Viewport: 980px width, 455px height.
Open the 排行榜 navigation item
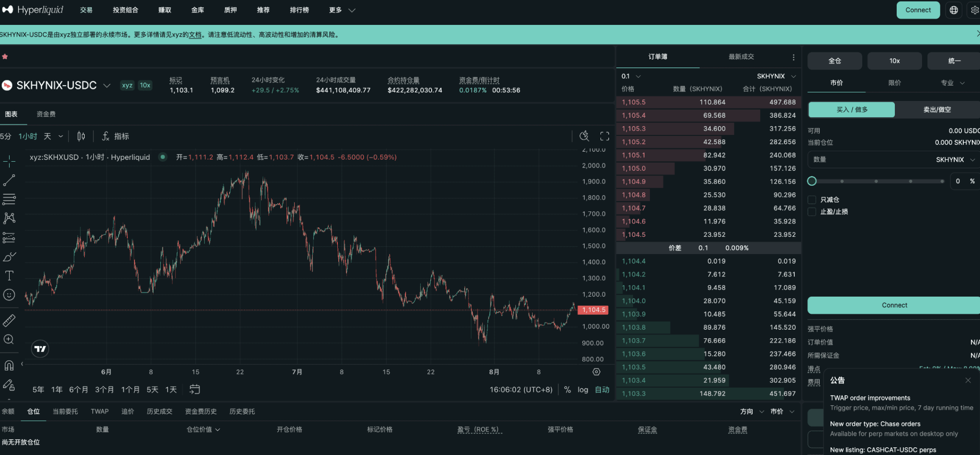tap(299, 10)
